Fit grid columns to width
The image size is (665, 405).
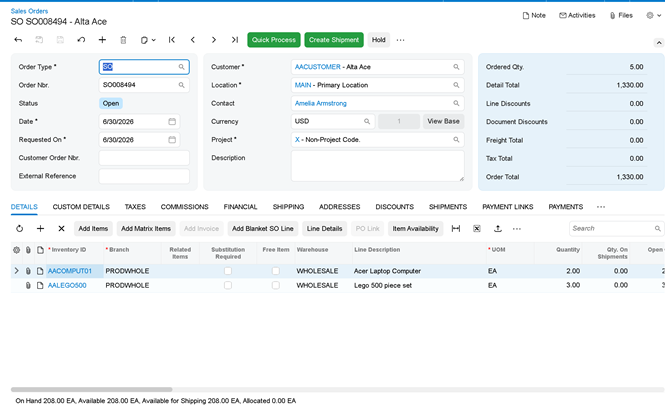(x=456, y=229)
